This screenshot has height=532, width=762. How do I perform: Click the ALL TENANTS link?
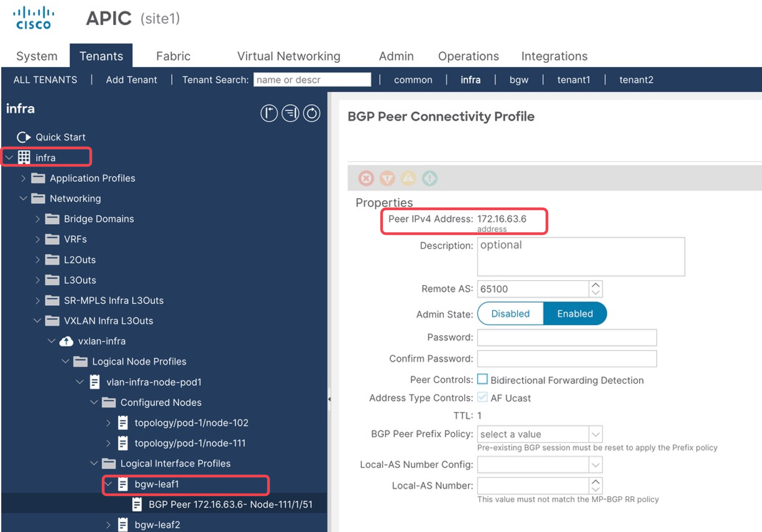[45, 80]
